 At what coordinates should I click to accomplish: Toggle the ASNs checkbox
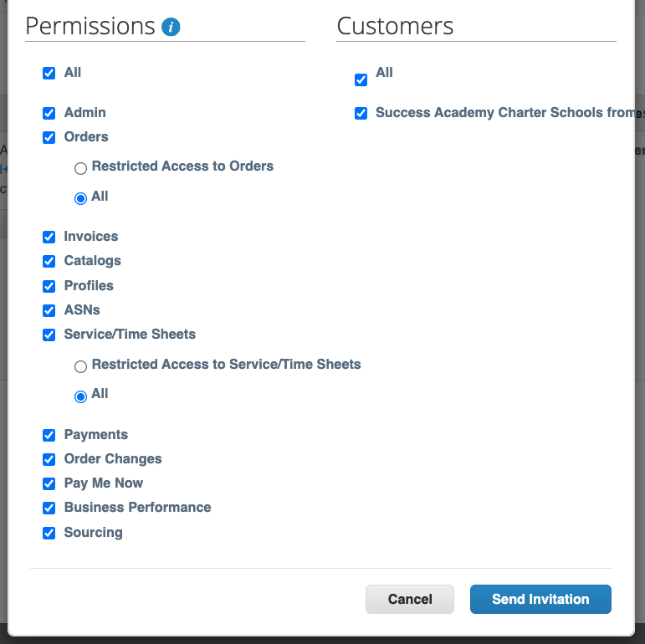49,310
